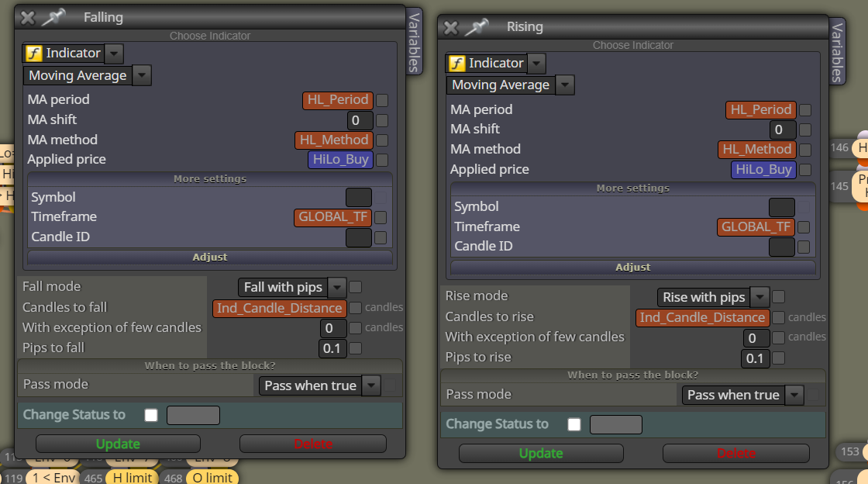Click Change Status to field in Rising panel

coord(616,425)
